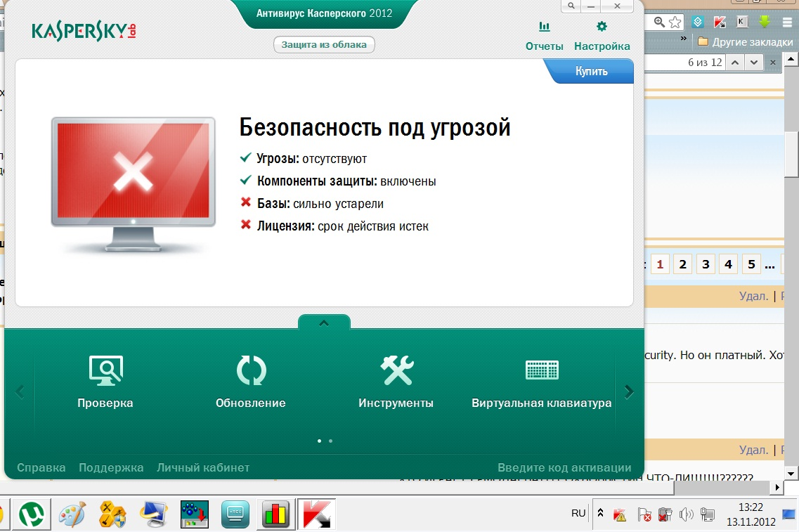The image size is (799, 532).
Task: Click the red monitor status image
Action: tap(133, 184)
